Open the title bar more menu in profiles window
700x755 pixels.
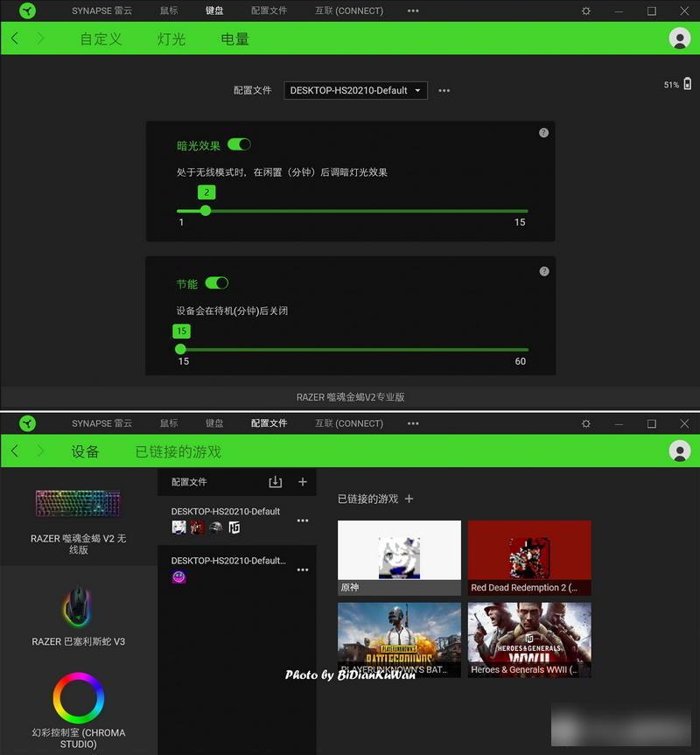[413, 423]
